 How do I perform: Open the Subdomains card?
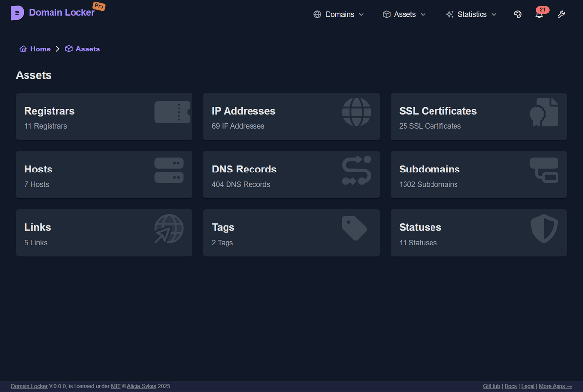[x=479, y=175]
